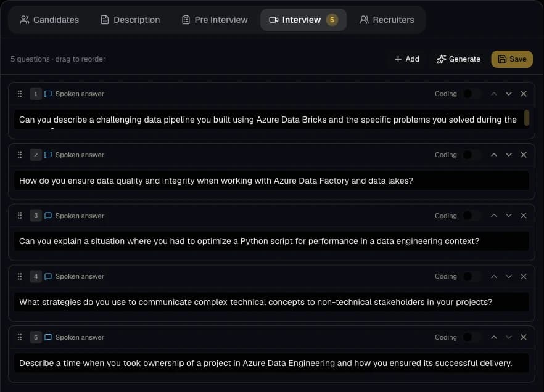The height and width of the screenshot is (392, 544).
Task: Edit the Python script optimization question
Action: (271, 241)
